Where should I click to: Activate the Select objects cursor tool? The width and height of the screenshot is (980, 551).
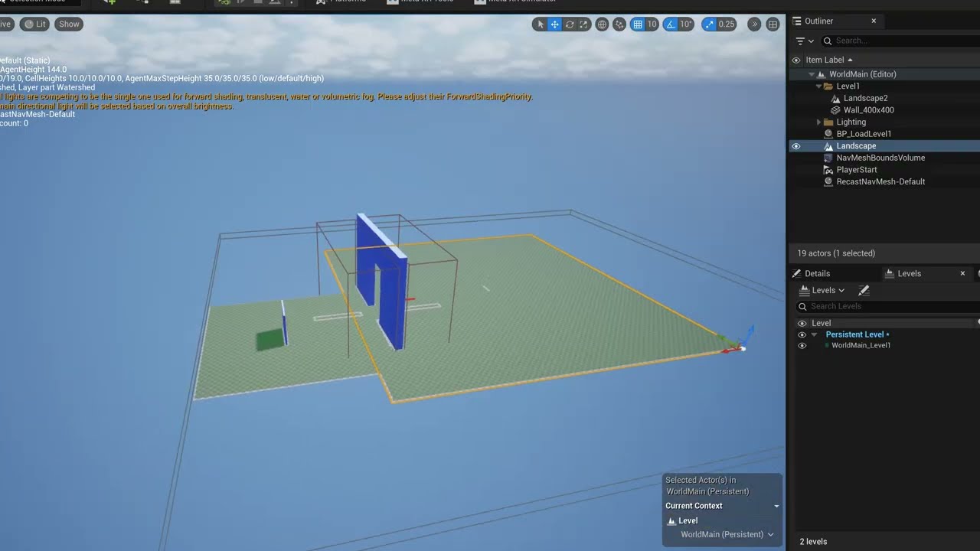540,24
